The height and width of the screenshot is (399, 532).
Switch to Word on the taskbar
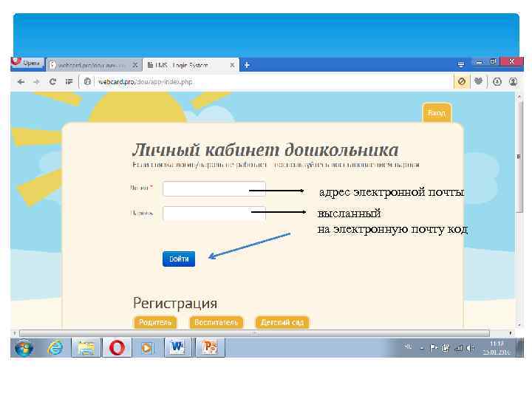[177, 347]
